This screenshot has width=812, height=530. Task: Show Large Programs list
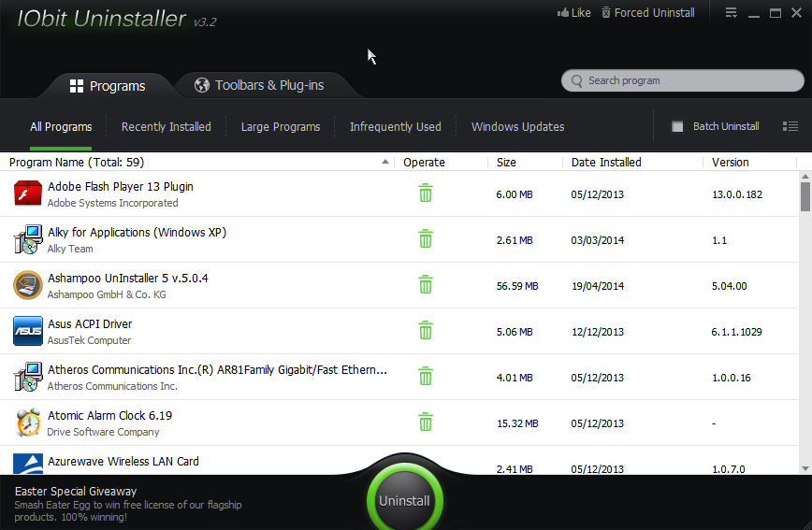tap(281, 127)
